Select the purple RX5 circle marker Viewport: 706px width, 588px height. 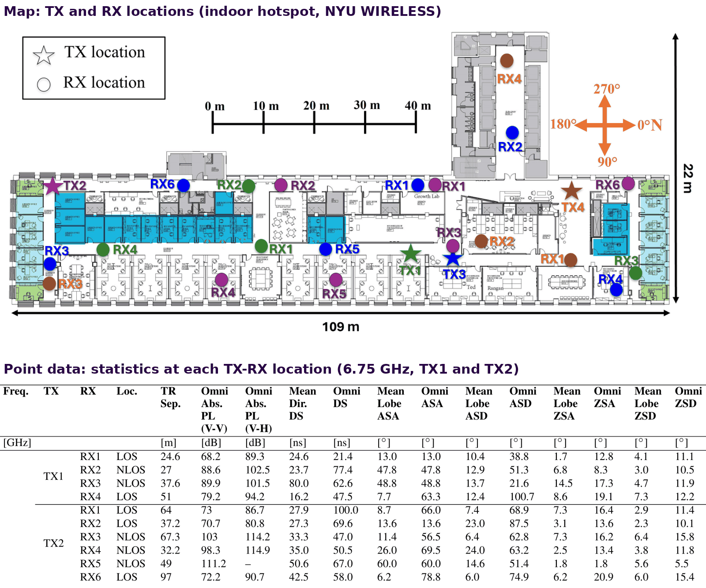click(336, 280)
